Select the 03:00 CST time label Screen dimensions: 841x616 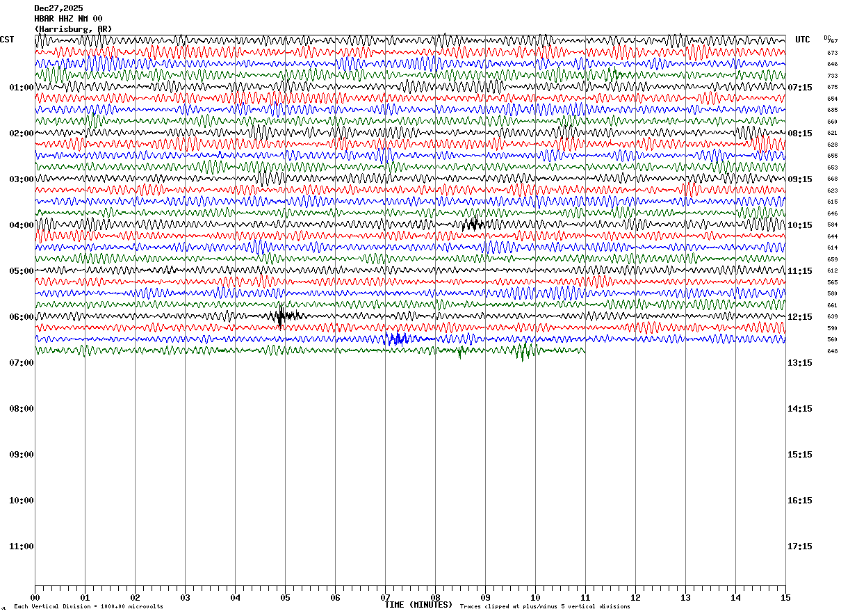point(22,179)
